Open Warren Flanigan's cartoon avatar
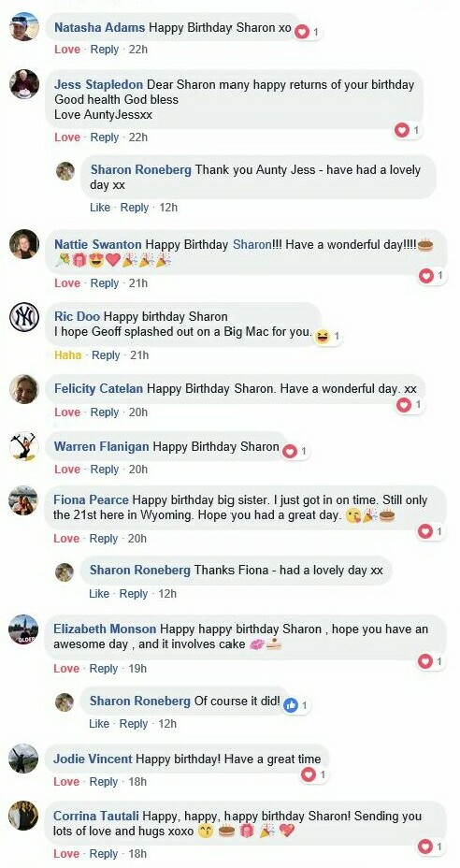The image size is (460, 868). pos(23,446)
